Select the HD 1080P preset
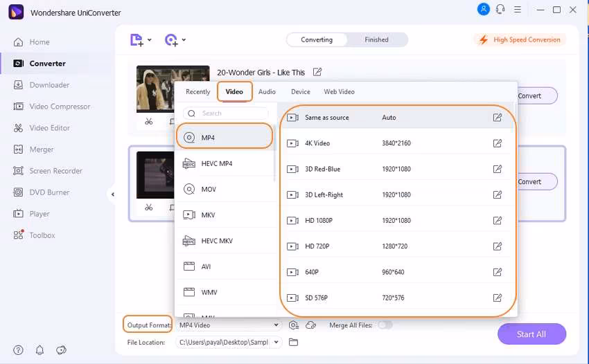Viewport: 589px width, 364px height. [x=396, y=221]
